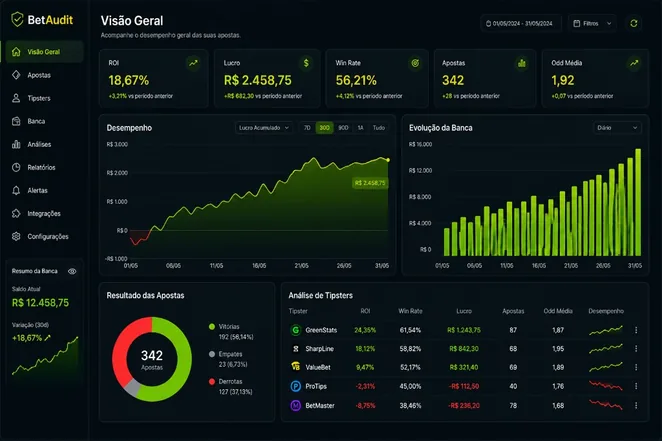Sort tipsters by Win Rate column header
662x441 pixels.
click(x=410, y=311)
